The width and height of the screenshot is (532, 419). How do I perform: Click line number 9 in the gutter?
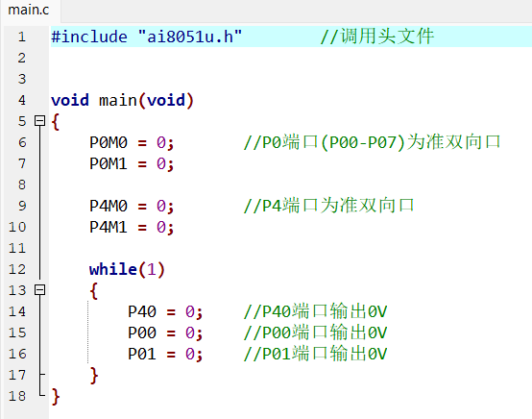tap(22, 206)
